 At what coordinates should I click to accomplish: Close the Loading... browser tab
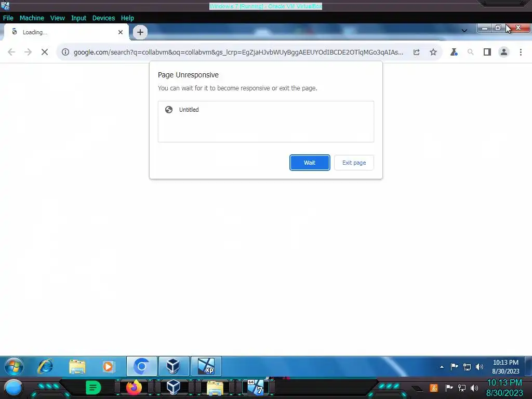click(121, 32)
